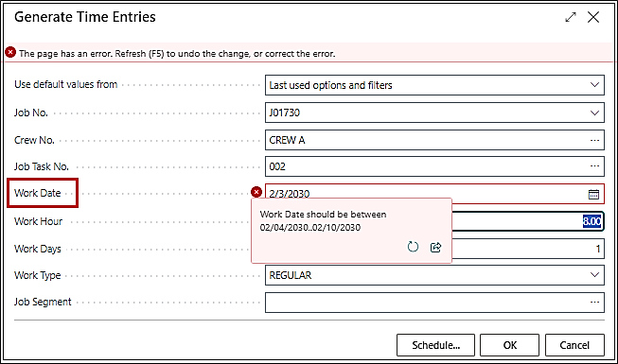Click the Work Date field label

tap(38, 193)
